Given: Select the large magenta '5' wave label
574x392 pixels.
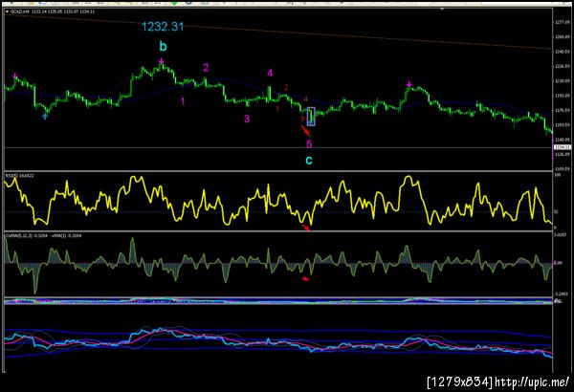Looking at the screenshot, I should pyautogui.click(x=309, y=144).
